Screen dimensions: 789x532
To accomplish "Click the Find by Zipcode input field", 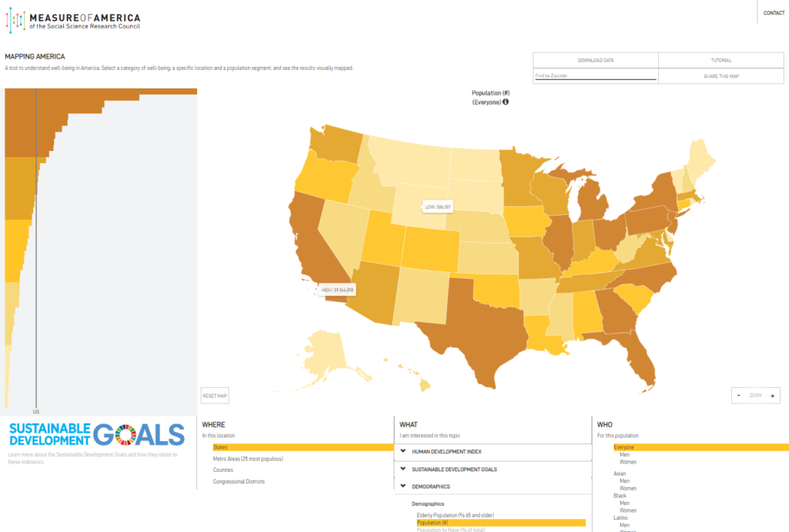I will point(593,75).
